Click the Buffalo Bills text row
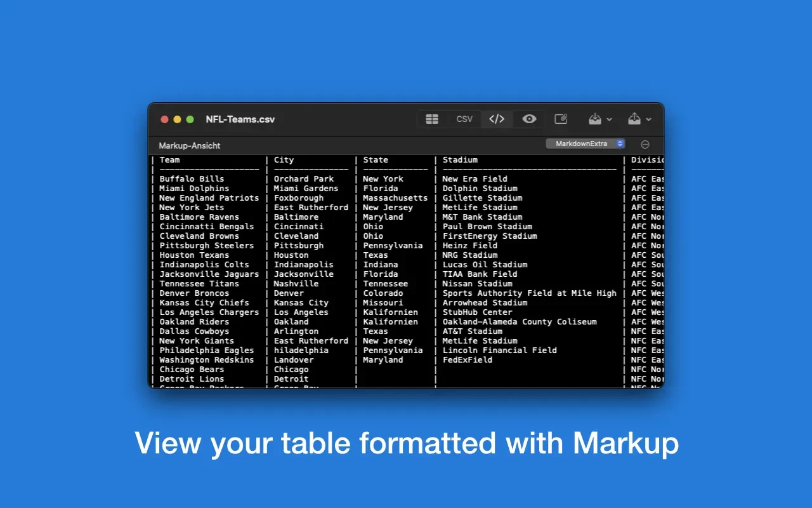812x508 pixels. coord(192,179)
